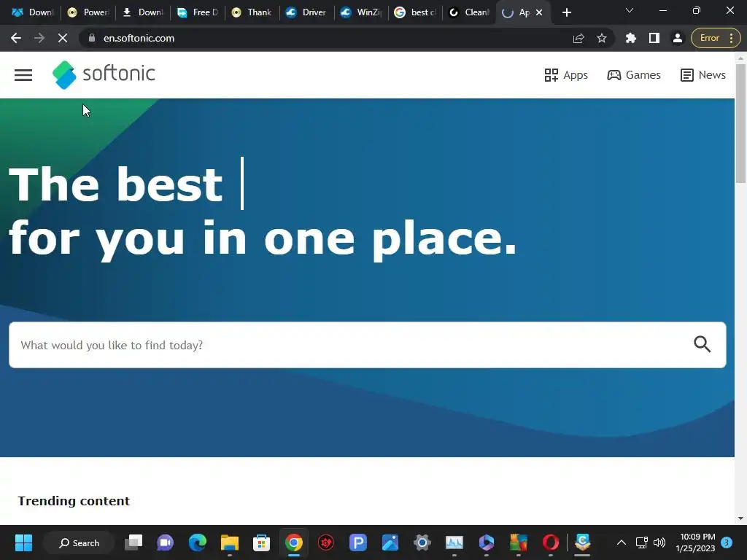Open the notification count badge
The width and height of the screenshot is (747, 560).
point(727,542)
